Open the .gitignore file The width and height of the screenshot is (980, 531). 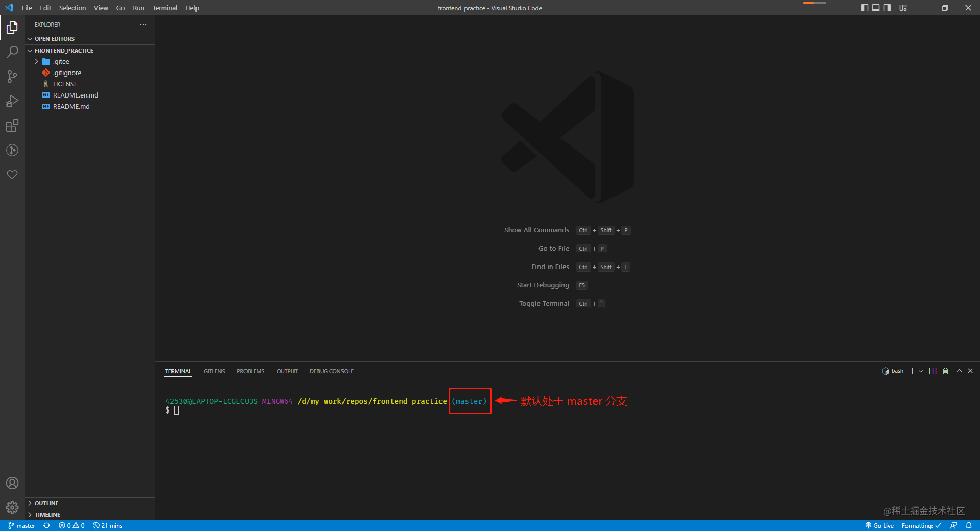(x=90, y=73)
